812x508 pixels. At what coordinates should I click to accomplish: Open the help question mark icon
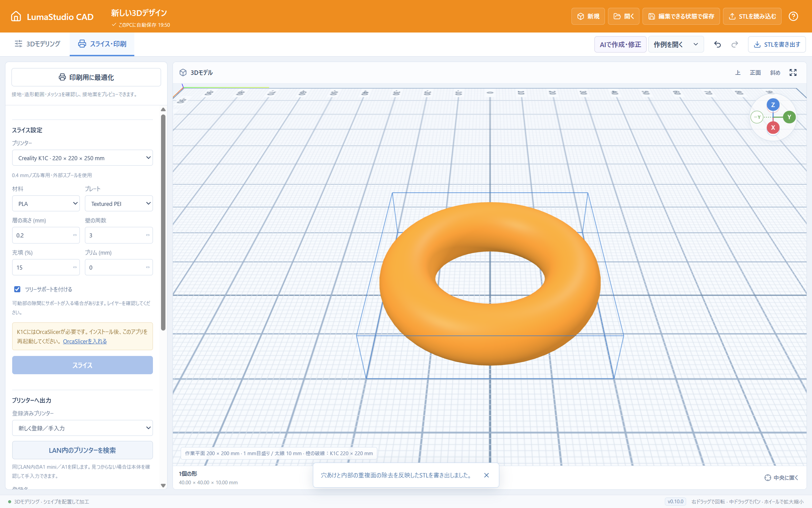[793, 16]
